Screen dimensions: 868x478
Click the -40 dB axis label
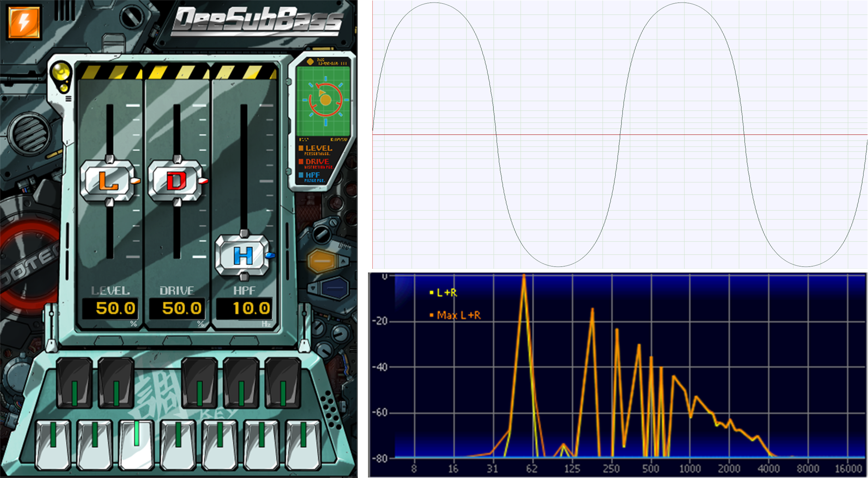(x=380, y=367)
